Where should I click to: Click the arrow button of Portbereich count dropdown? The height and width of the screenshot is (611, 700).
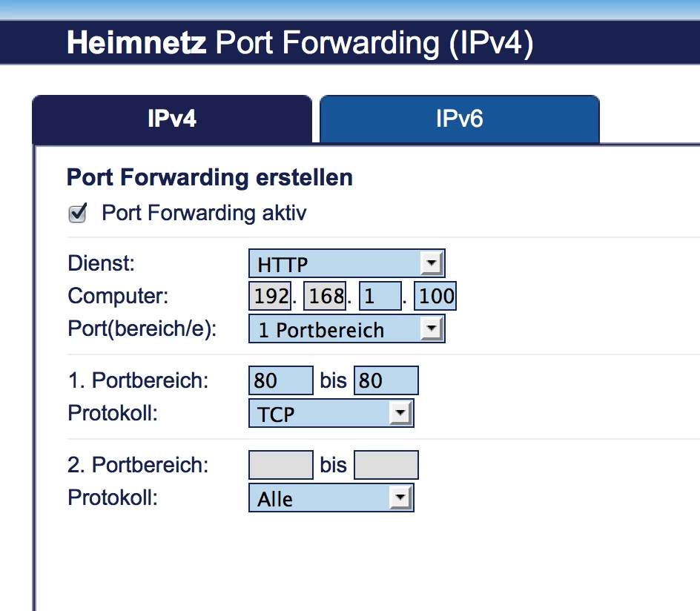pos(431,328)
